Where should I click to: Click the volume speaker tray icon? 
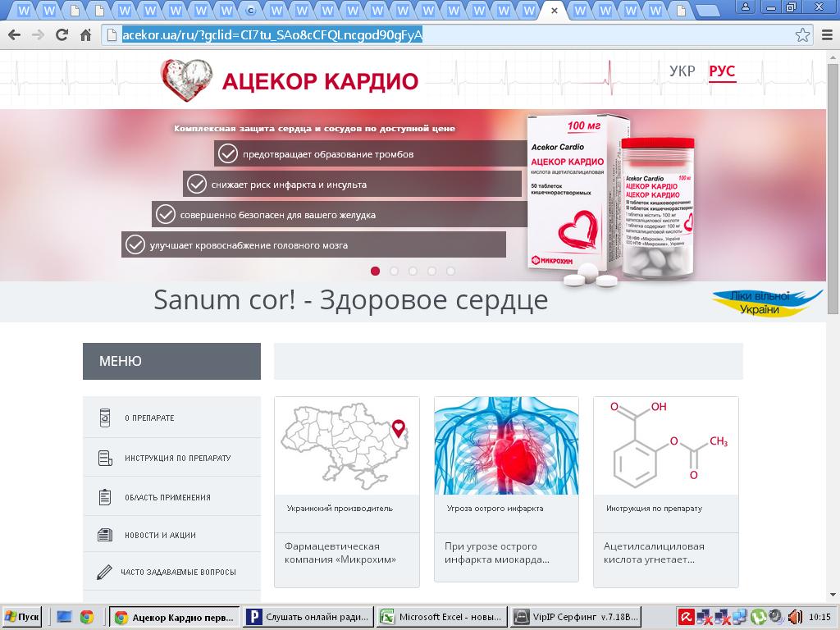click(795, 617)
